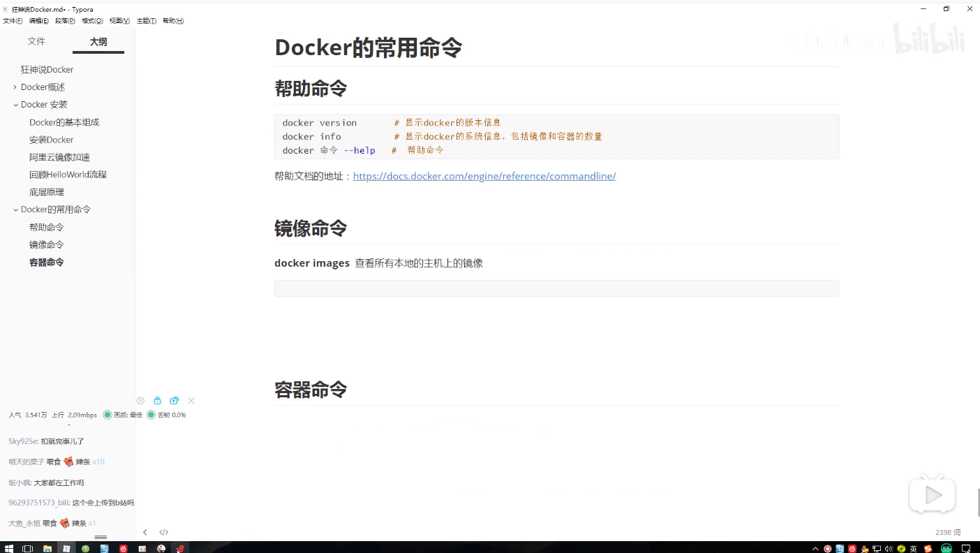Open the 视图(V) menu
This screenshot has height=553, width=980.
pyautogui.click(x=119, y=21)
